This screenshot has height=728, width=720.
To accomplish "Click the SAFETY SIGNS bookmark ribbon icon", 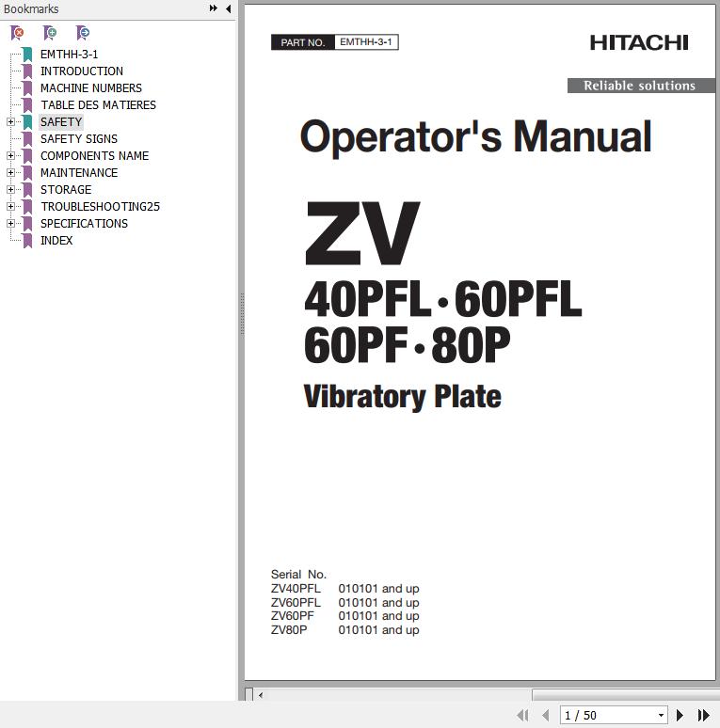I will (27, 139).
